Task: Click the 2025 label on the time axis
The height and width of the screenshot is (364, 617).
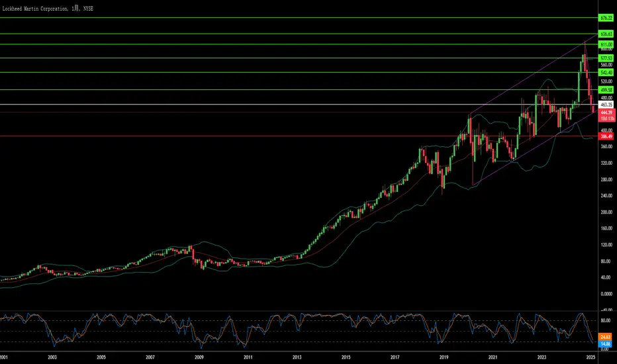Action: click(x=591, y=357)
